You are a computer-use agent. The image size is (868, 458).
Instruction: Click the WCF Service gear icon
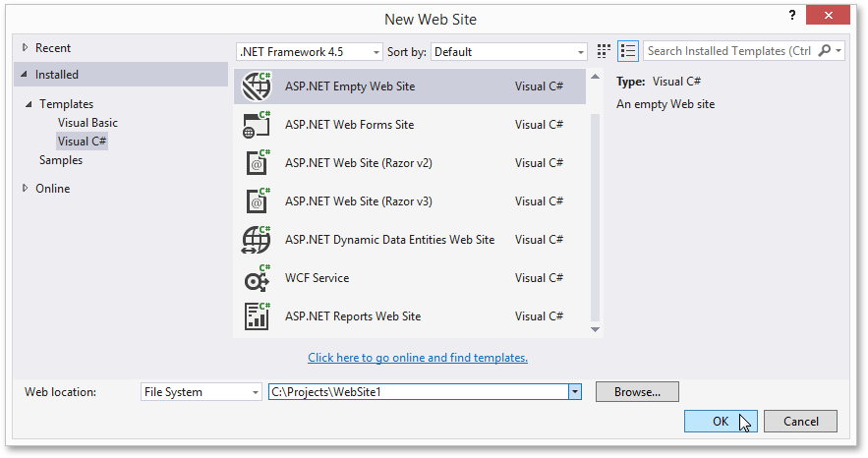point(257,278)
